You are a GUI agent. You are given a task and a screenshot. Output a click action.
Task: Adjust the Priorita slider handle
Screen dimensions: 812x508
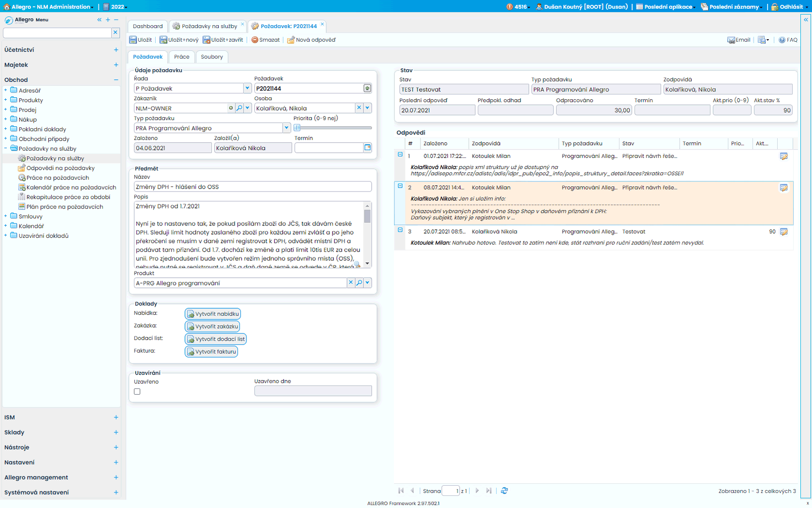[x=297, y=128]
